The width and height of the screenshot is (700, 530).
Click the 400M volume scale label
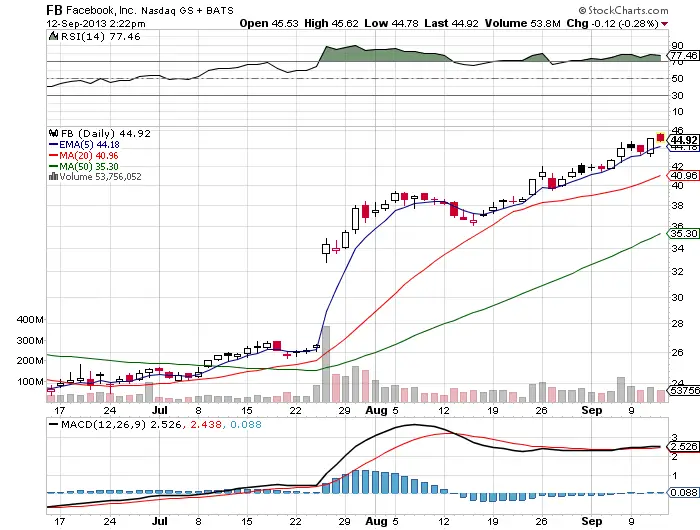tap(30, 320)
